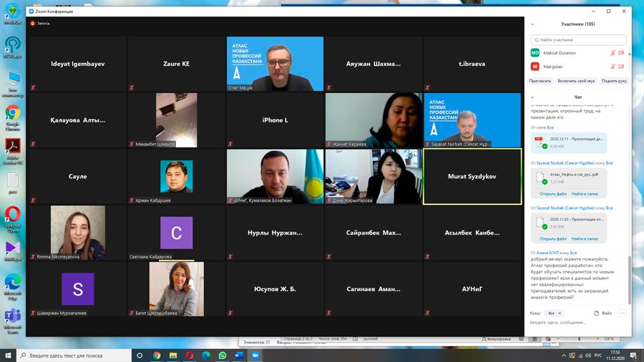Click the iPhone L participant tile
The image size is (644, 362).
pyautogui.click(x=275, y=120)
